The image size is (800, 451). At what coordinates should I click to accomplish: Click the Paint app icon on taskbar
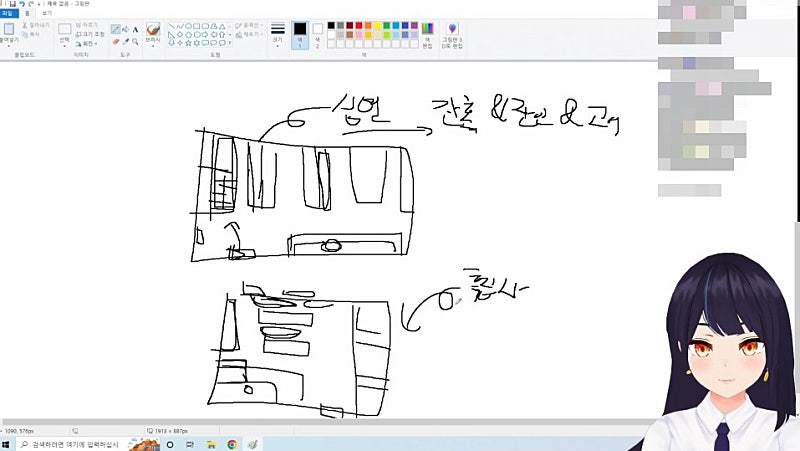(x=253, y=445)
